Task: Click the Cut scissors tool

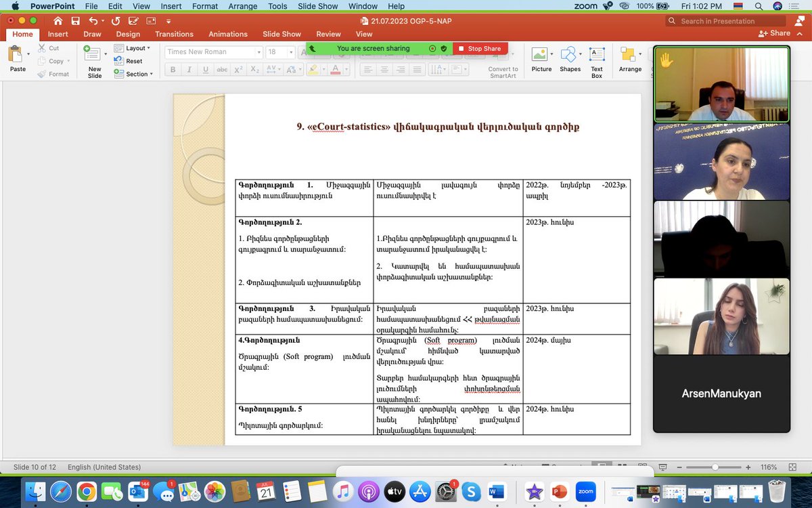Action: (x=49, y=48)
